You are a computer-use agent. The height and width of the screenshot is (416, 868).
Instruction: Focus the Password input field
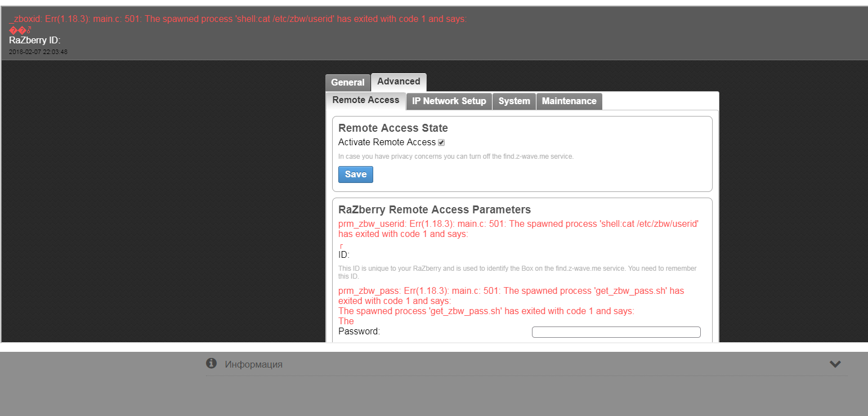616,332
